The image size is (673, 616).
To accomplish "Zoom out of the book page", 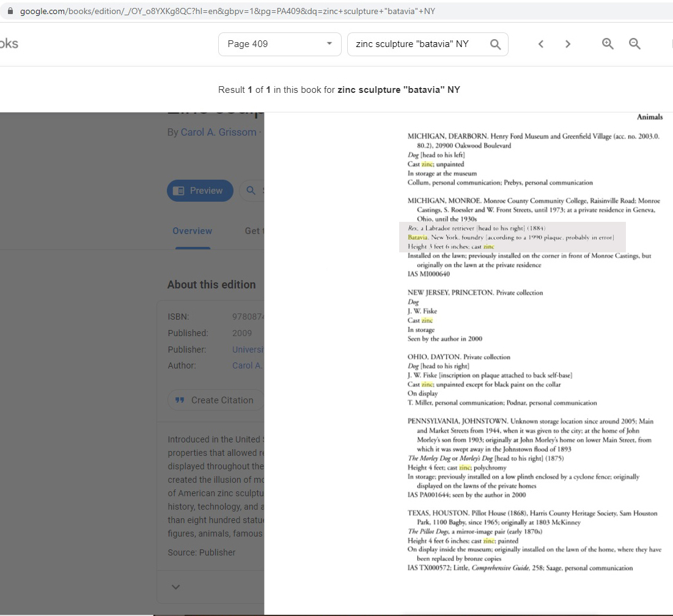I will [x=634, y=44].
